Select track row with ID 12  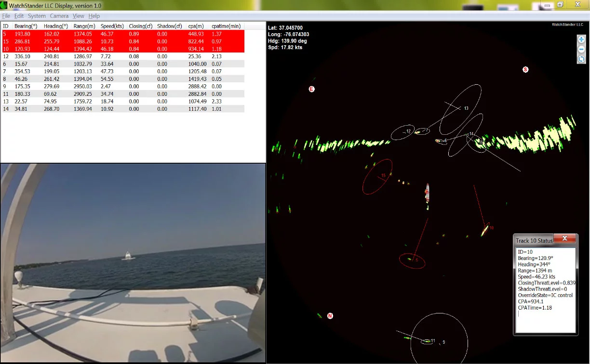[48, 56]
